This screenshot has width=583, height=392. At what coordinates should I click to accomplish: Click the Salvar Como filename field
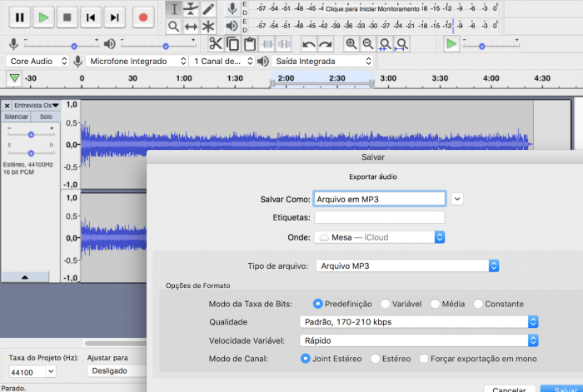tap(379, 199)
